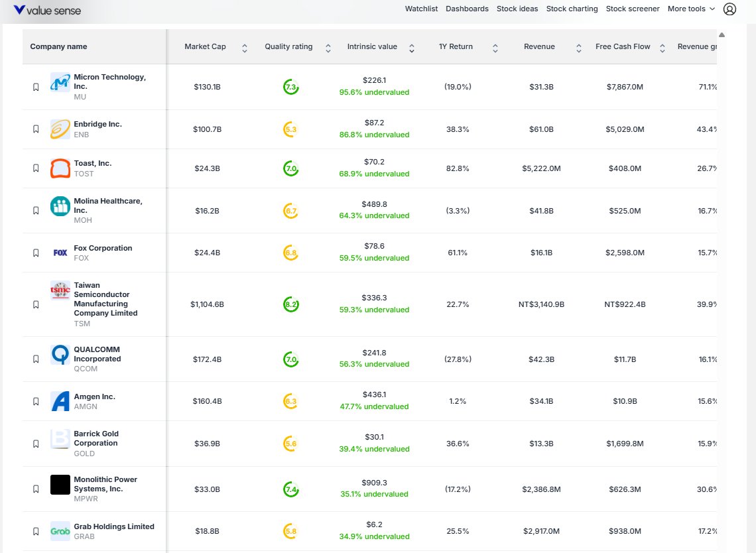Save Taiwan Semiconductor with bookmark icon
756x553 pixels.
coord(36,304)
